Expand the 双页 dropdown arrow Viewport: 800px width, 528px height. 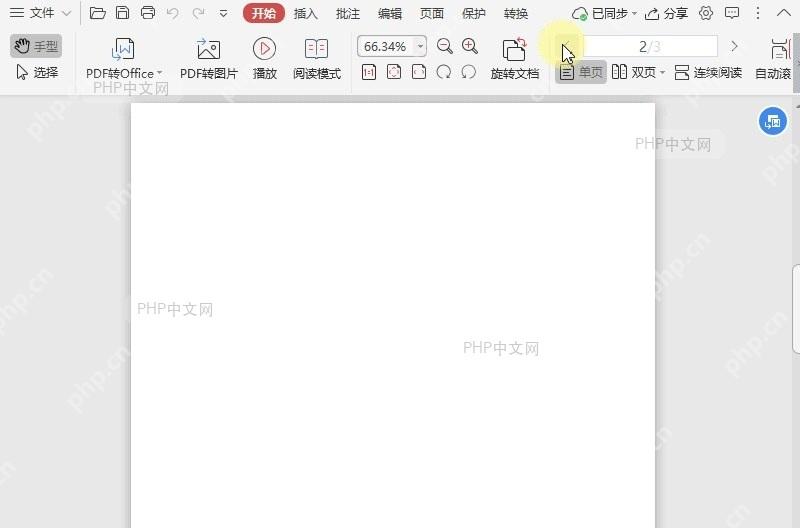click(x=662, y=72)
